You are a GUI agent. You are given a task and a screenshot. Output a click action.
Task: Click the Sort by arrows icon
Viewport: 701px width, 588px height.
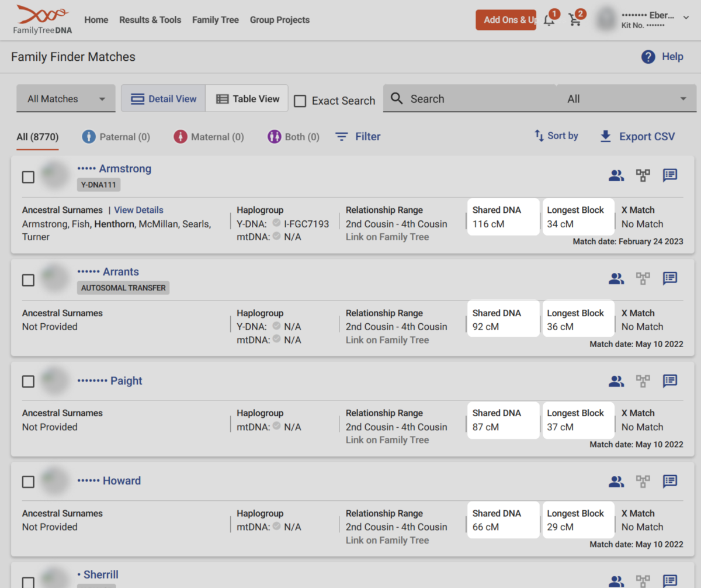(x=539, y=136)
